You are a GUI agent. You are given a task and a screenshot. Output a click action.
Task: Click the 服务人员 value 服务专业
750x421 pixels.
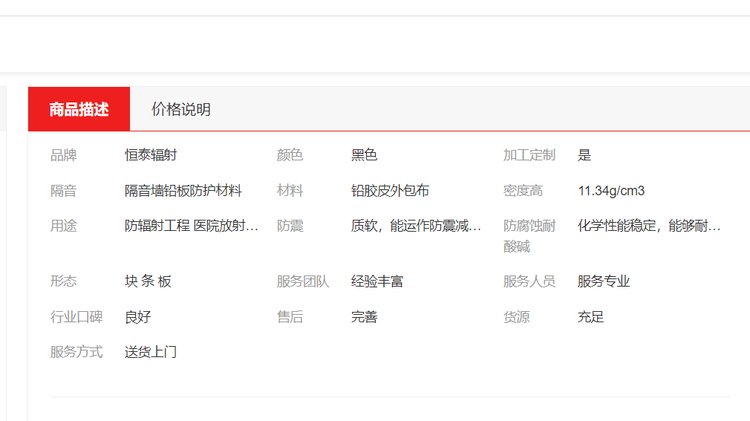(x=603, y=281)
